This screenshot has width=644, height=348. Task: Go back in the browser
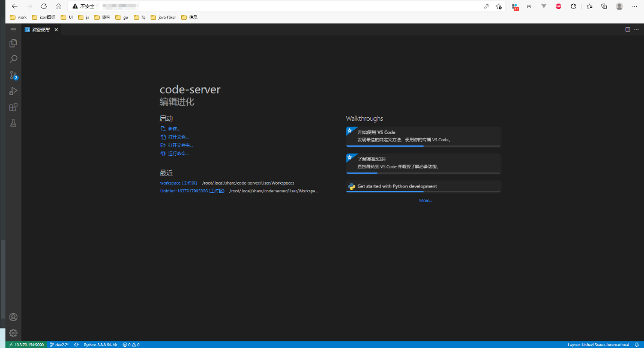click(14, 6)
